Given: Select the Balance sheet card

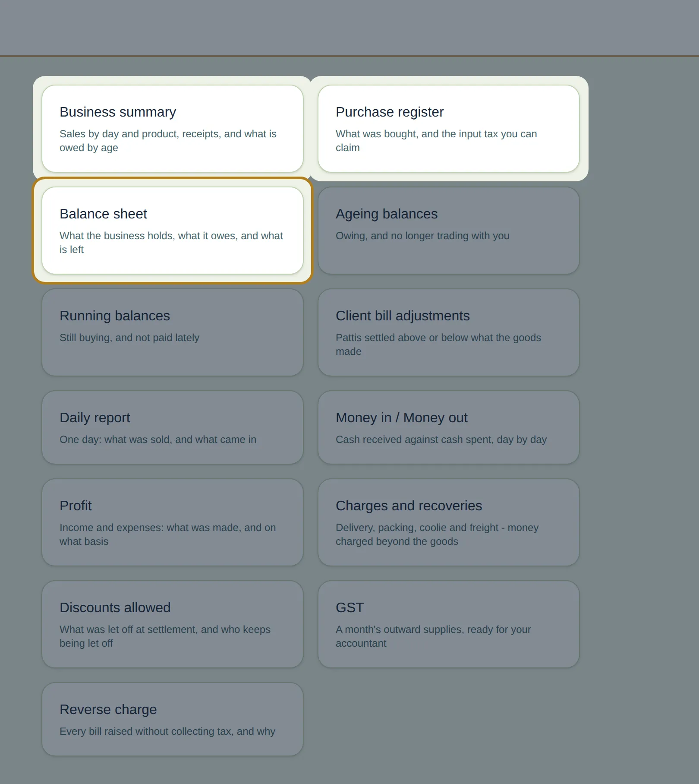Looking at the screenshot, I should 173,231.
